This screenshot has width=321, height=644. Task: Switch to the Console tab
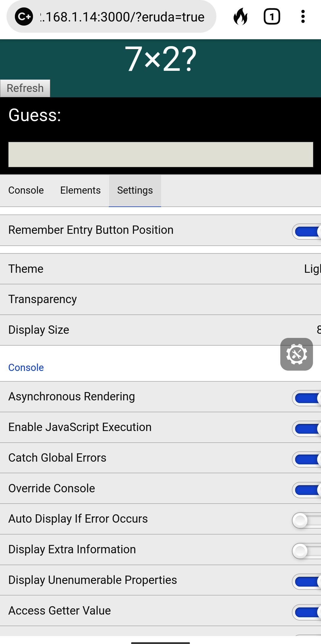click(26, 190)
